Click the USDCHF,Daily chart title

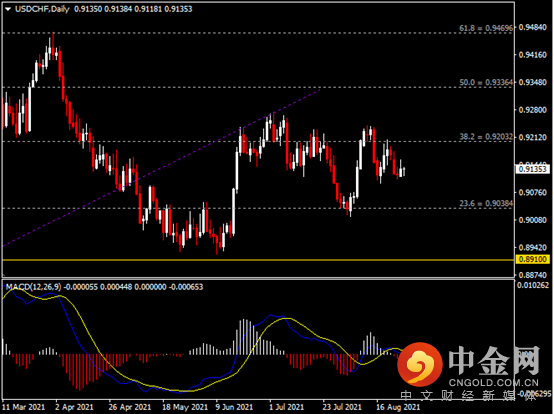tap(42, 9)
